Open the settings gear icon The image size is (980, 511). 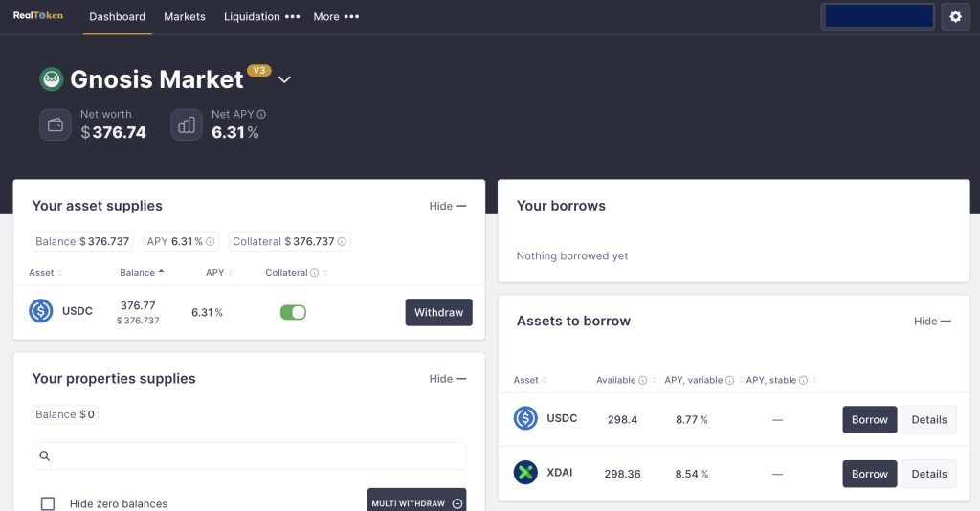tap(955, 17)
